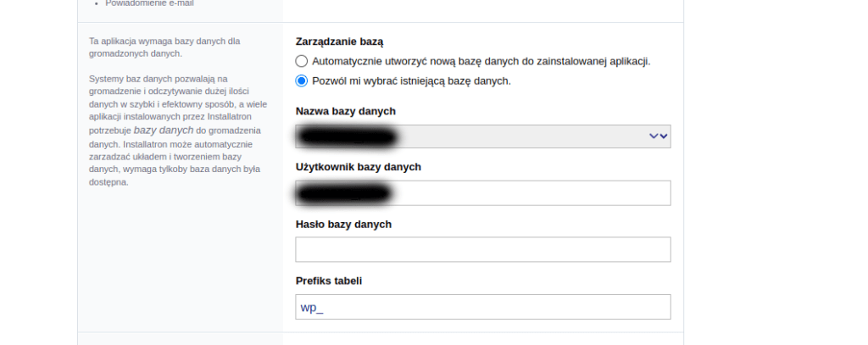Click the 'Nazwa bazy danych' label

click(346, 111)
